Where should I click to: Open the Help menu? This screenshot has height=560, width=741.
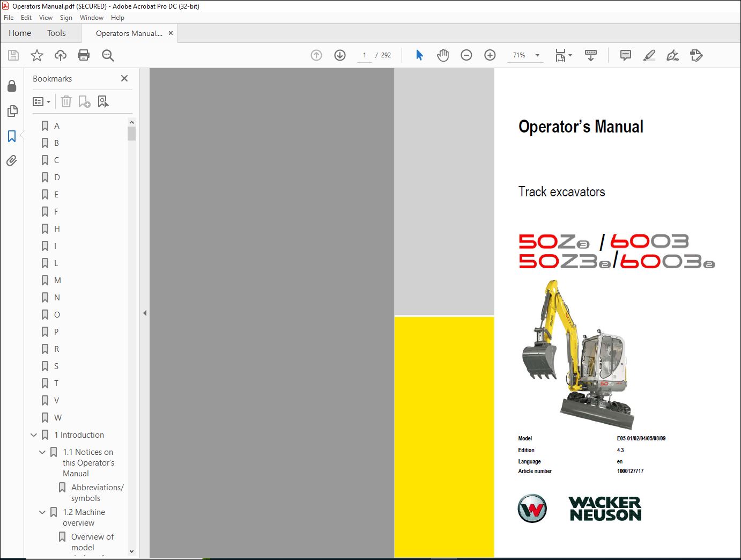117,18
